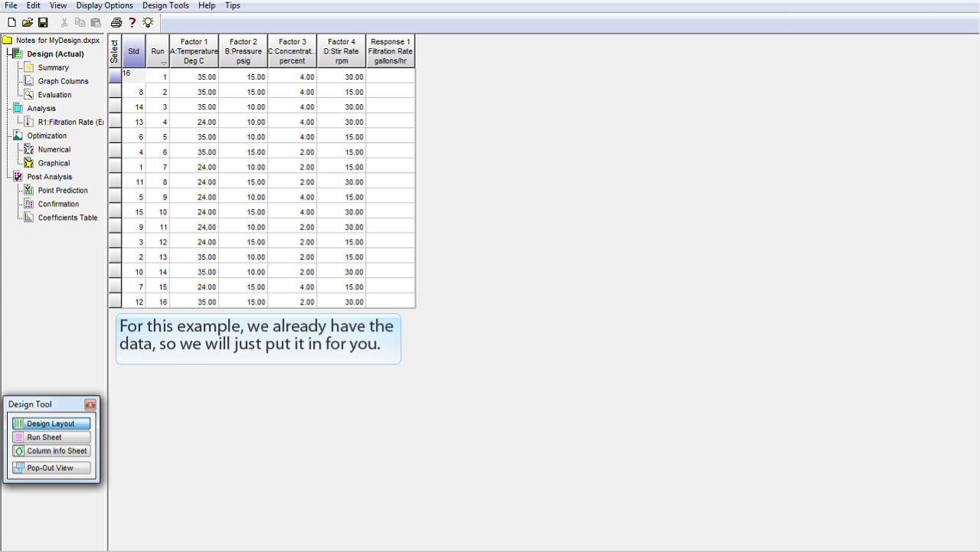980x552 pixels.
Task: Click the Paste clipboard toolbar icon
Action: coord(96,22)
